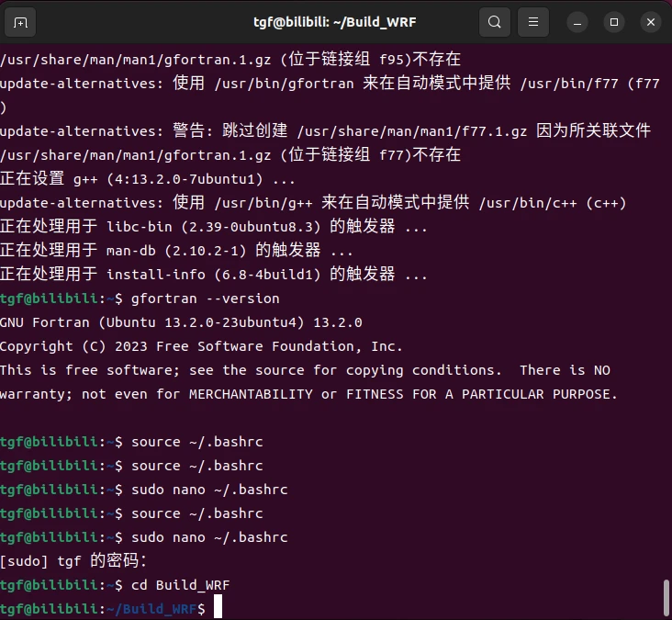672x620 pixels.
Task: Close the terminal window
Action: [x=650, y=22]
